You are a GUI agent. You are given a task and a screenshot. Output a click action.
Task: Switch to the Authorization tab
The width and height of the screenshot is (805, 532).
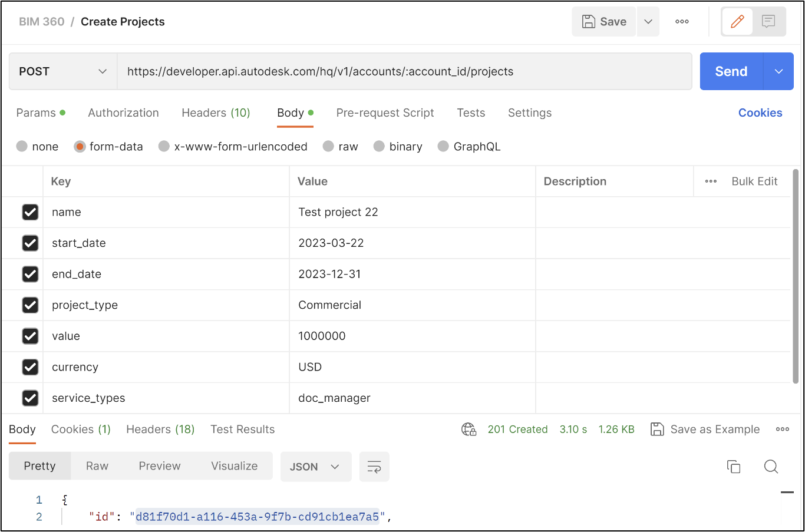pos(123,113)
